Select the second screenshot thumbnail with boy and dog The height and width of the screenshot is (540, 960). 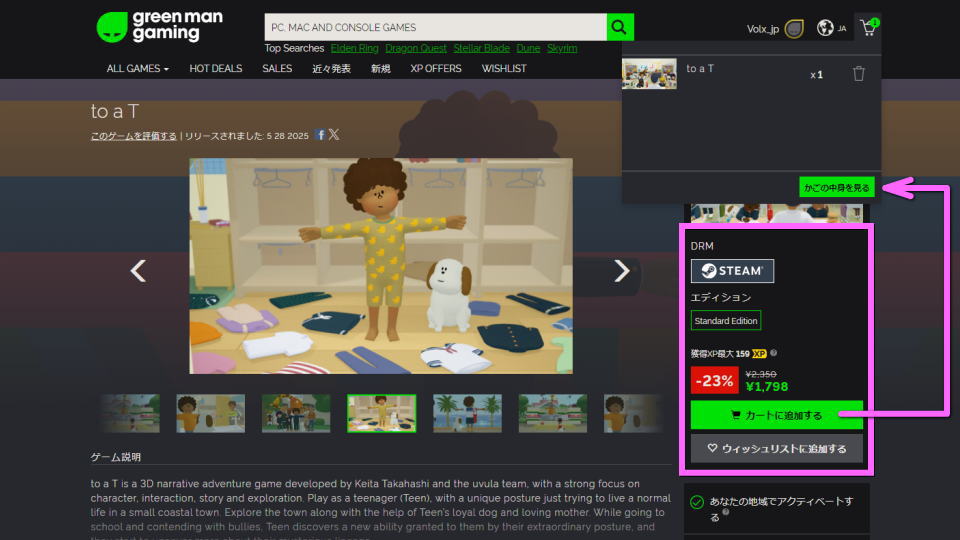(211, 413)
